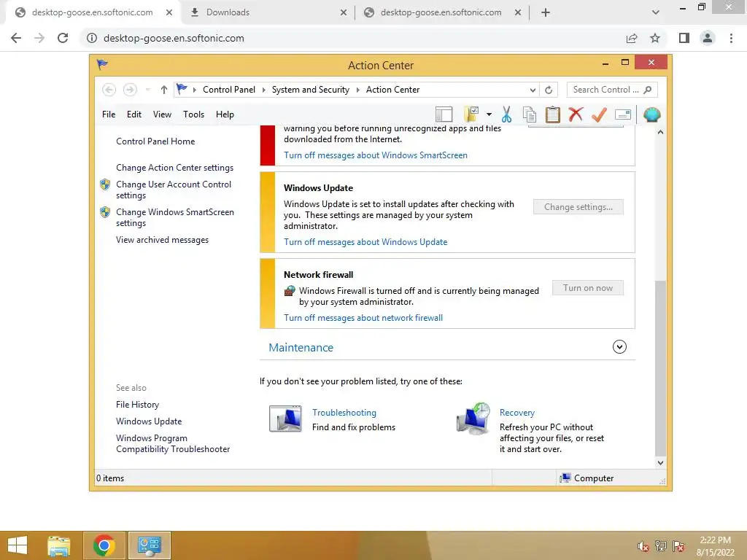Click the muted volume tray icon
This screenshot has width=747, height=560.
643,546
